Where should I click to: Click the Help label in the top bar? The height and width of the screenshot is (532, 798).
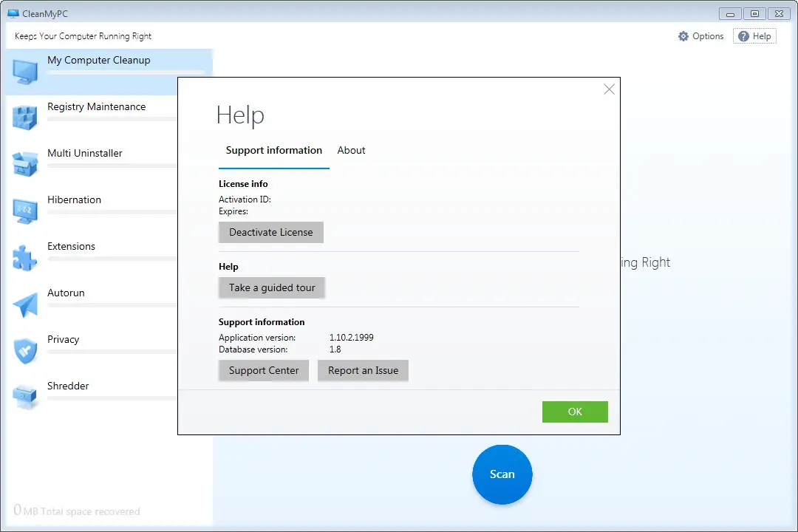click(762, 36)
